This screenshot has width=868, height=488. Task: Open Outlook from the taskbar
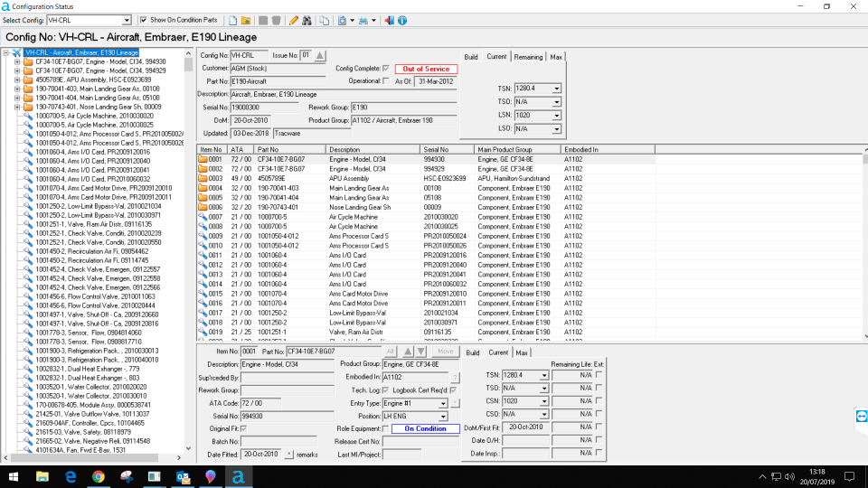coord(183,476)
